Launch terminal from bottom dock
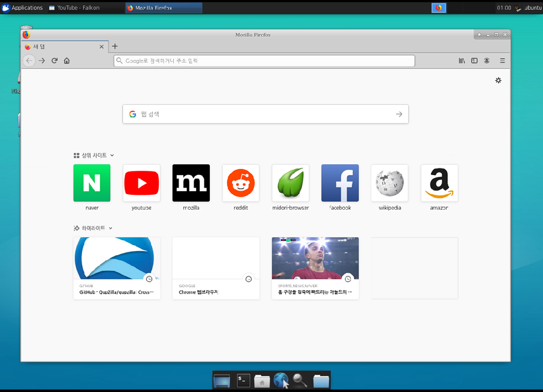Screen dimensions: 543x392 click(x=243, y=381)
